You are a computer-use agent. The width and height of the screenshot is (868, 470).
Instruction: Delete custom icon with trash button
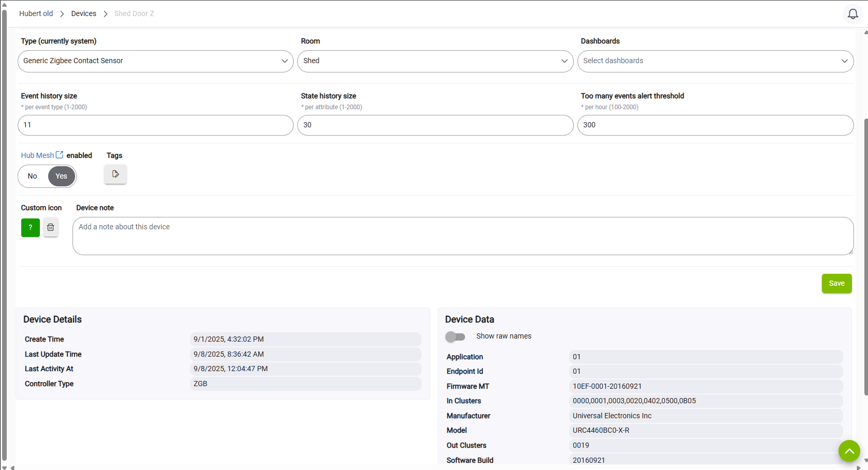pyautogui.click(x=51, y=227)
